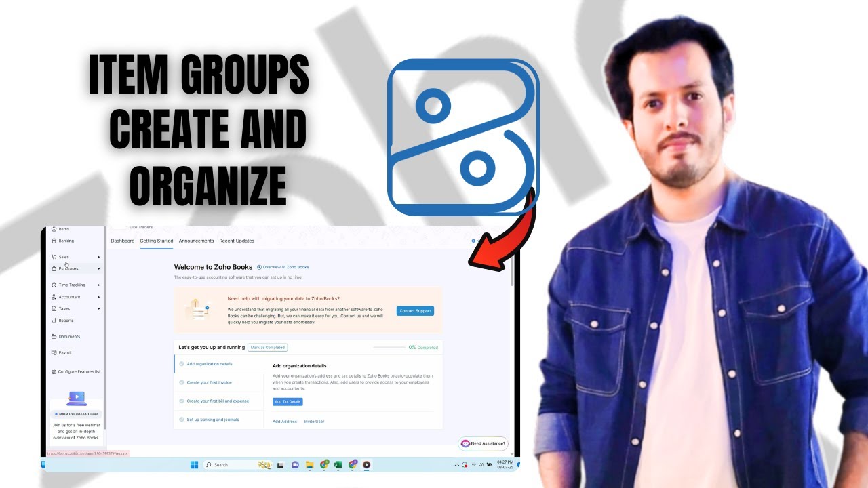Select the Create your first invoice step
This screenshot has height=488, width=868.
tap(218, 382)
